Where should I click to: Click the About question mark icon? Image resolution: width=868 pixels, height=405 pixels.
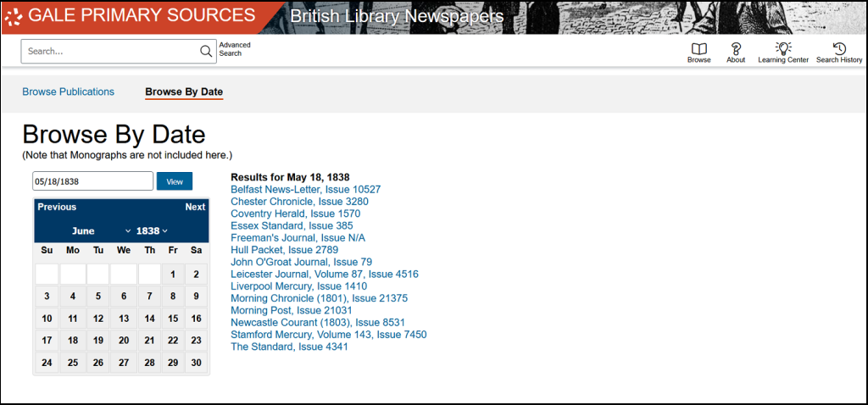(736, 50)
